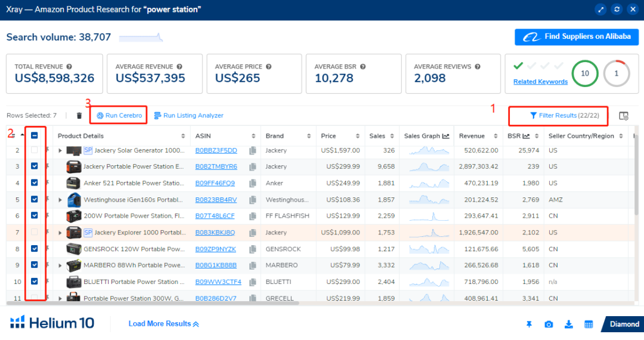644x340 pixels.
Task: Open Filter Results (22/22)
Action: 558,115
